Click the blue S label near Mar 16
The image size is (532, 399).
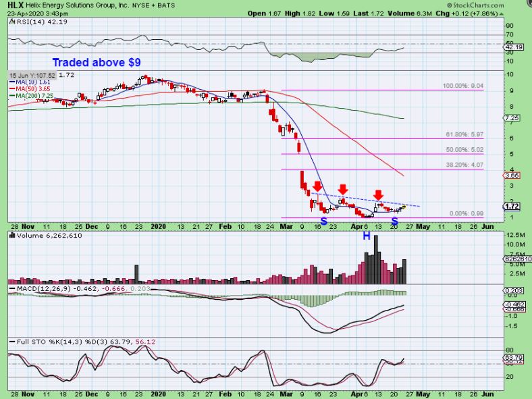tap(323, 221)
